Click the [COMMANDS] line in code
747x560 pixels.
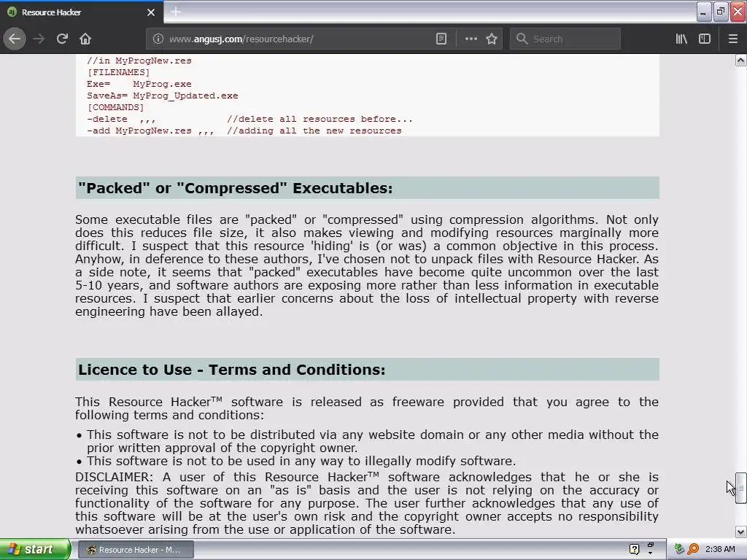pos(115,108)
